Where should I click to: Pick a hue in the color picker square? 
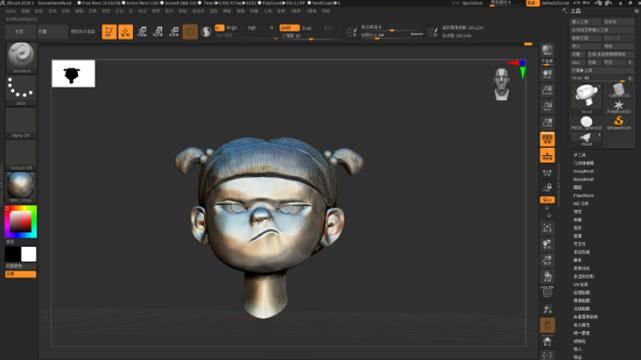[21, 221]
